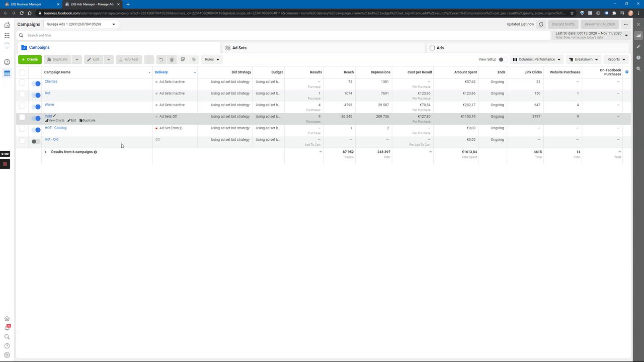Viewport: 644px width, 362px height.
Task: Sort by the Campaign Name column header
Action: coord(97,72)
